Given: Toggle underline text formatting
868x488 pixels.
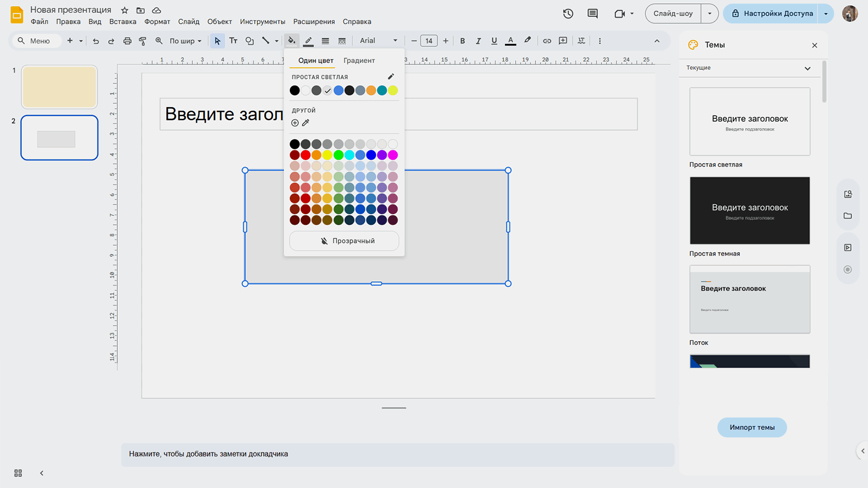Looking at the screenshot, I should click(x=494, y=41).
